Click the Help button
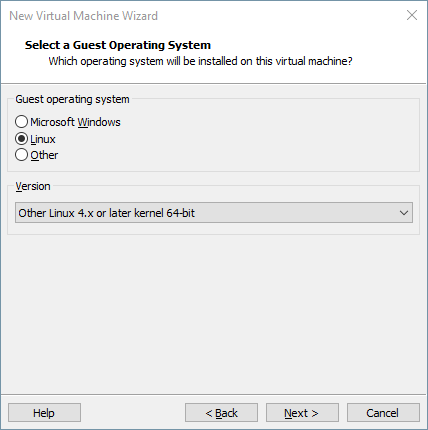The image size is (428, 430). click(44, 413)
